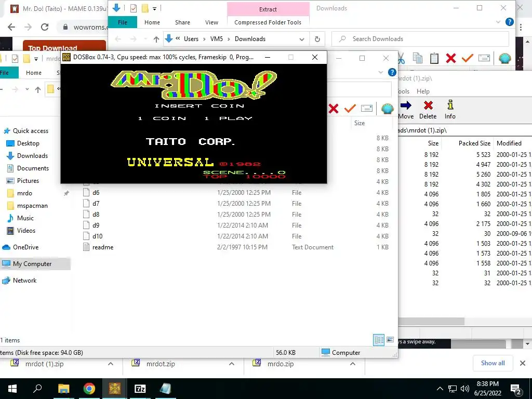
Task: Expand the ribbon chevron in mrdo window
Action: pos(381,72)
